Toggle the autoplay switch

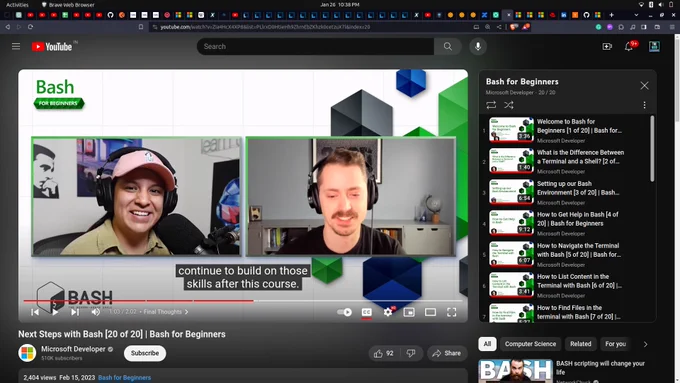pyautogui.click(x=344, y=312)
